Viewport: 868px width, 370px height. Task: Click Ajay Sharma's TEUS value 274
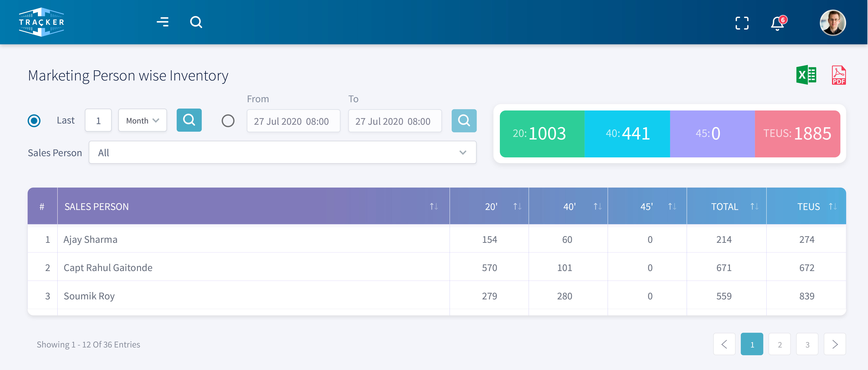(807, 240)
